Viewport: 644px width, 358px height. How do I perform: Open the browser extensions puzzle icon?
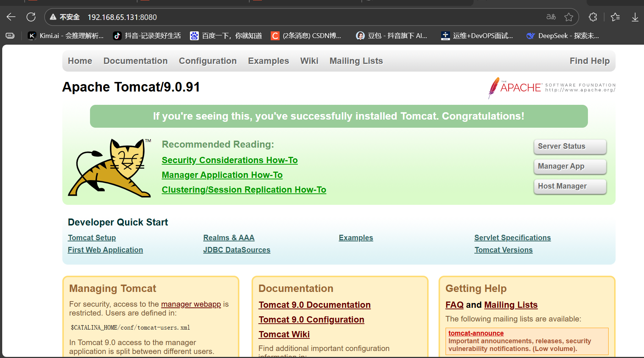593,17
